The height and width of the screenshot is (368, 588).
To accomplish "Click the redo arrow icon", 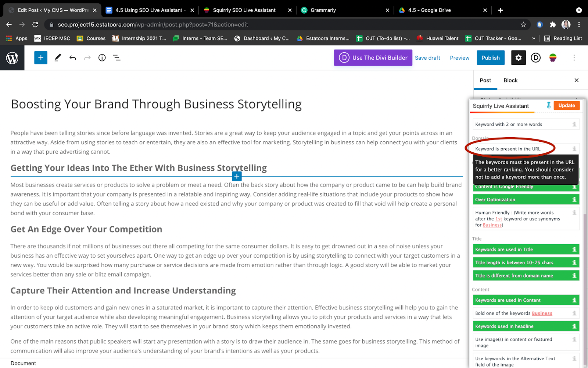I will click(x=87, y=58).
